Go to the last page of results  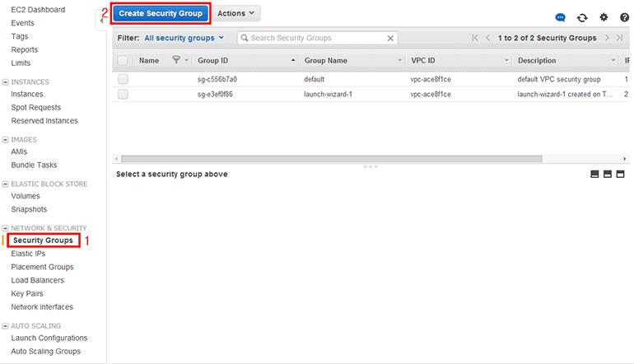619,38
